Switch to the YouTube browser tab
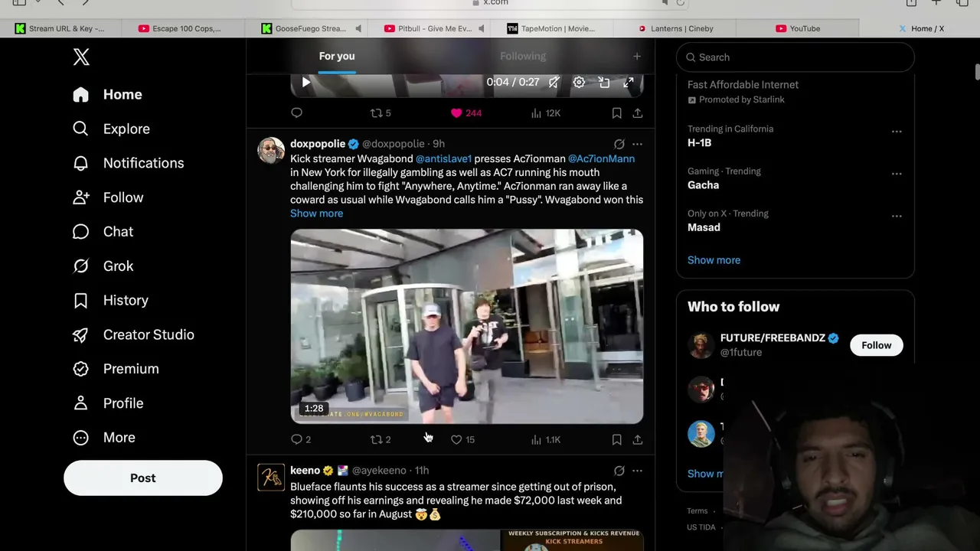 pyautogui.click(x=798, y=29)
